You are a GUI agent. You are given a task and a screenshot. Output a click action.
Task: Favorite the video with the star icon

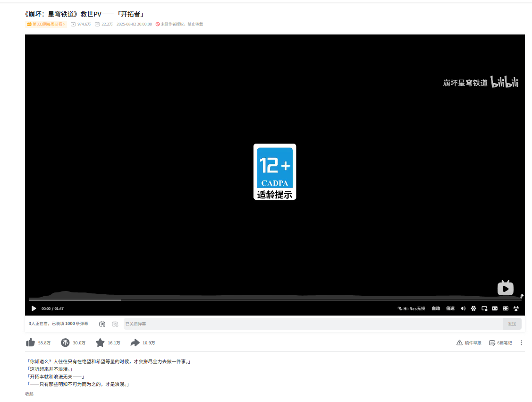pyautogui.click(x=100, y=342)
